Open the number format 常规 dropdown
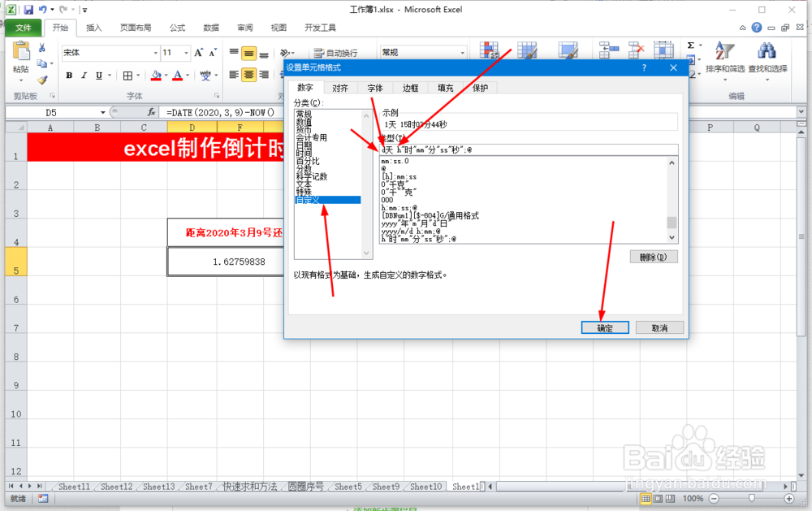 tap(463, 53)
